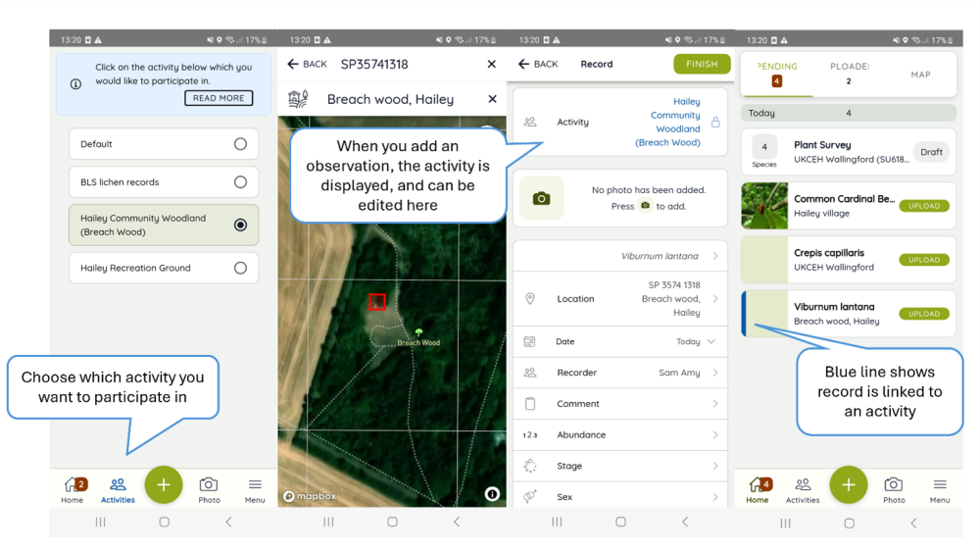Edit the Breach wood, Hailey name field
The width and height of the screenshot is (980, 554).
pyautogui.click(x=390, y=99)
